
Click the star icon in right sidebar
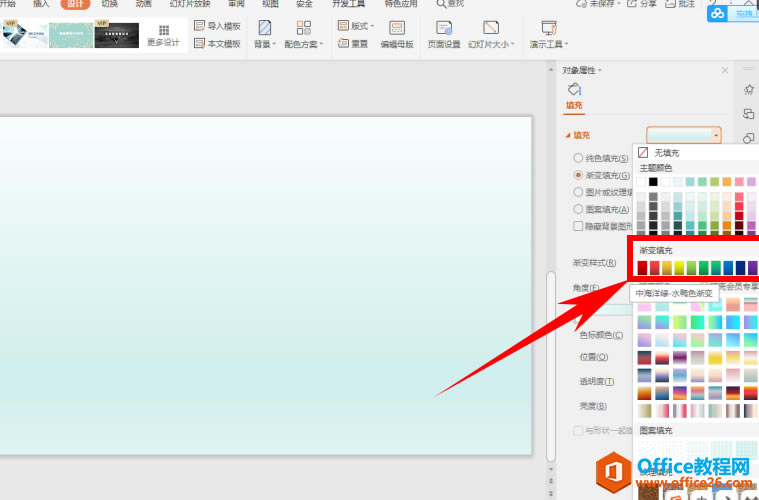tap(749, 89)
